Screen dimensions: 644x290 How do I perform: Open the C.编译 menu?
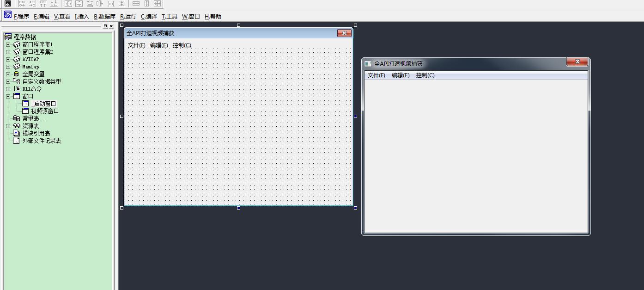(x=149, y=17)
